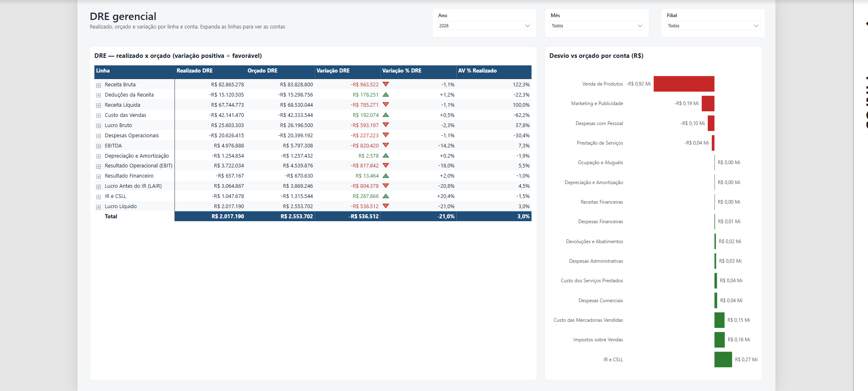Open the Mês slicer dropdown
This screenshot has width=868, height=391.
pyautogui.click(x=597, y=26)
